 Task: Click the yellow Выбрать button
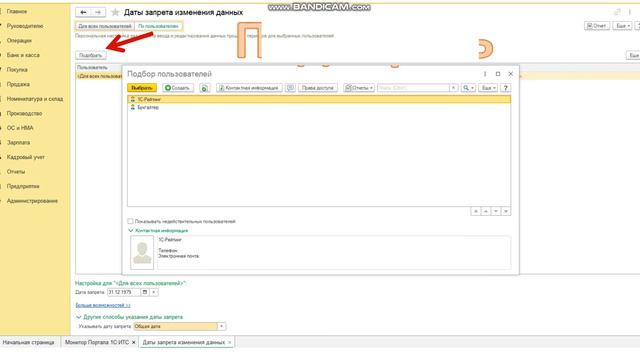(142, 88)
